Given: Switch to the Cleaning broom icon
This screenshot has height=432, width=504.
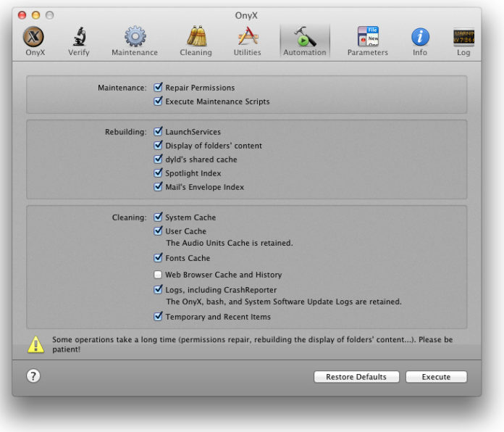Looking at the screenshot, I should tap(196, 38).
